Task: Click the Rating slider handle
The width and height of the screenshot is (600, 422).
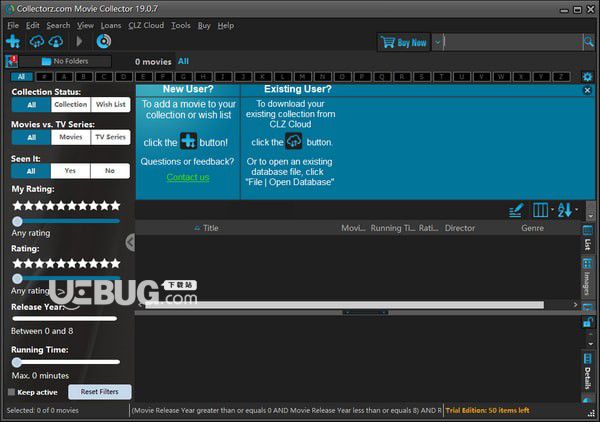Action: (17, 279)
